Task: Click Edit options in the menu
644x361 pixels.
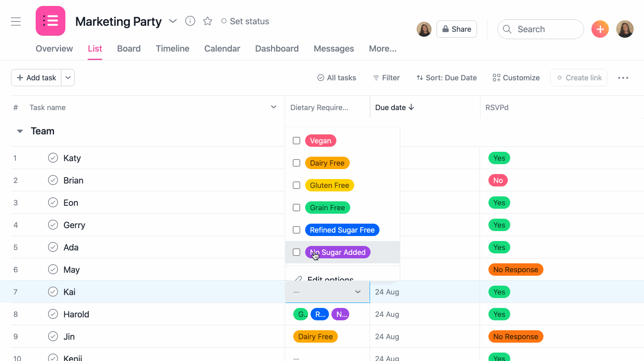Action: coord(331,279)
